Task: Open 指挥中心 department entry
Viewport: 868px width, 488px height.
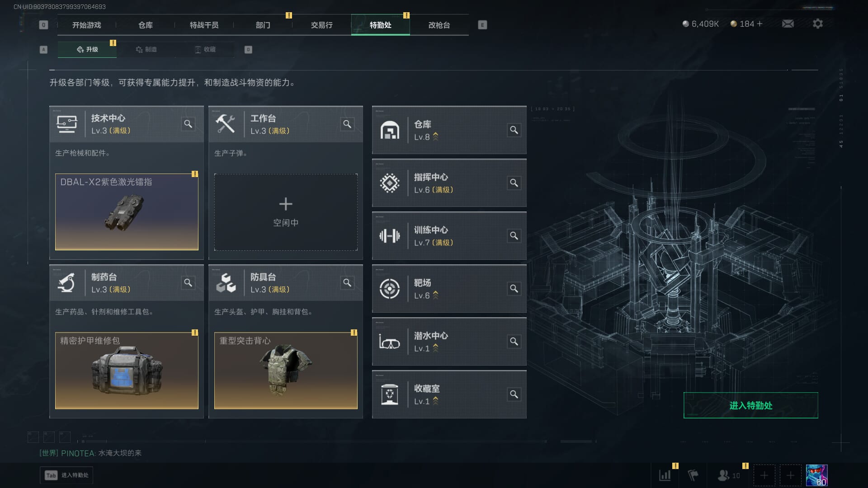Action: 449,183
